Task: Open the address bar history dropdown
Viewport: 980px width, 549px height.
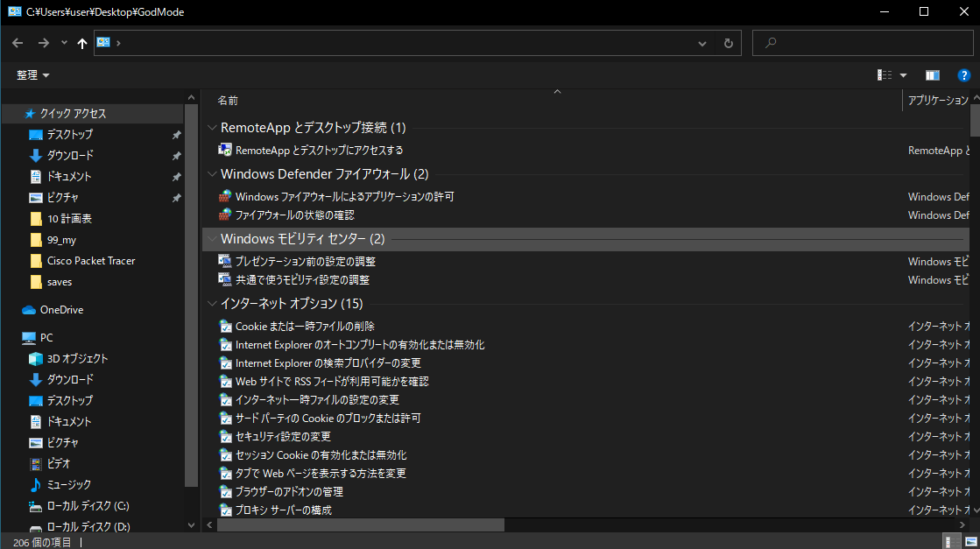Action: 702,43
